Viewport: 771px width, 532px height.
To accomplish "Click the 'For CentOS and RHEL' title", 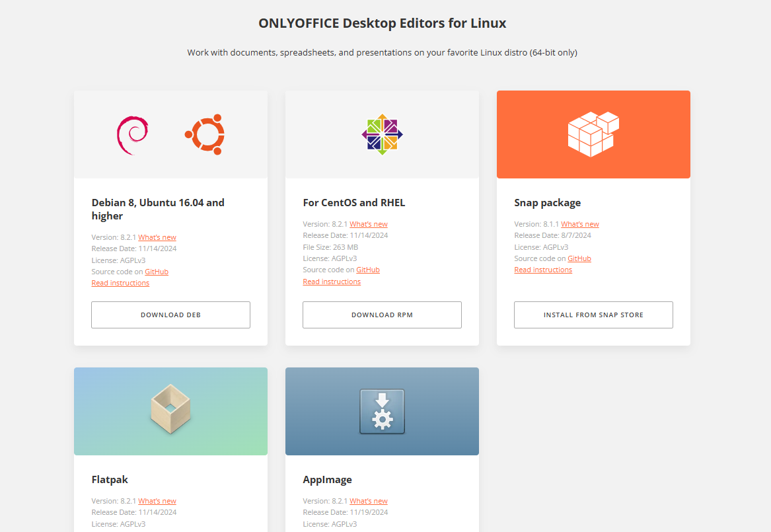I will click(x=354, y=203).
